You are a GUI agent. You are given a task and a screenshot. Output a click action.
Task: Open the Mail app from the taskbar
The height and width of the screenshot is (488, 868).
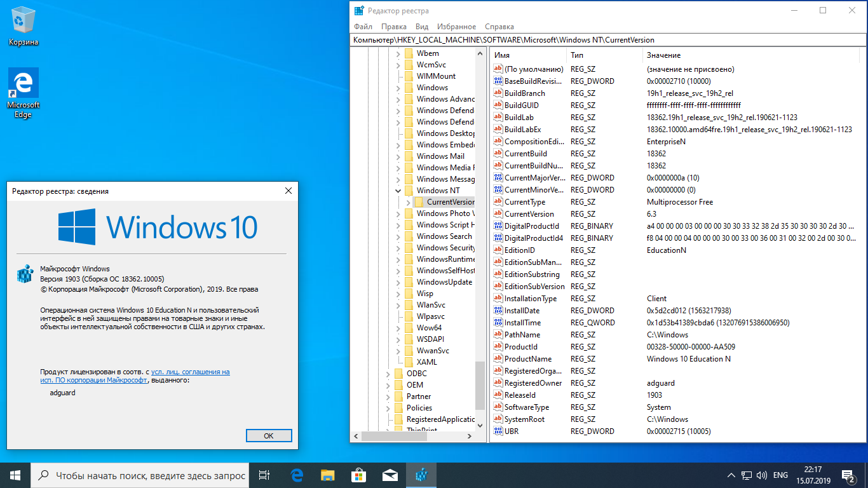click(390, 475)
